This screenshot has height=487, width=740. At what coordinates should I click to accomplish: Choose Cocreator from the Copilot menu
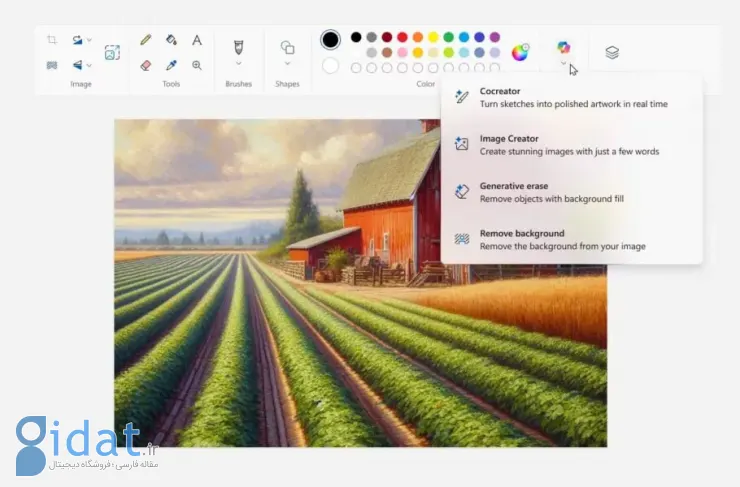571,97
